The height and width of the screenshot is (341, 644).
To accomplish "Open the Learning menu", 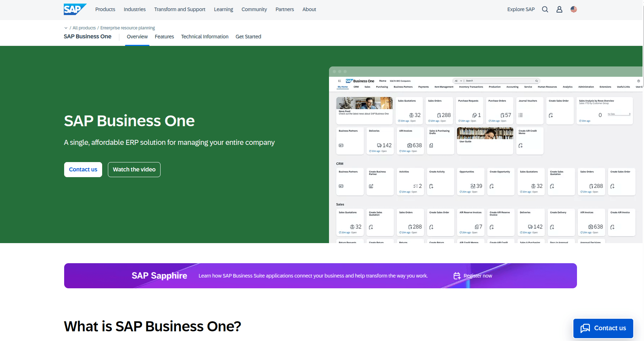I will (x=223, y=9).
